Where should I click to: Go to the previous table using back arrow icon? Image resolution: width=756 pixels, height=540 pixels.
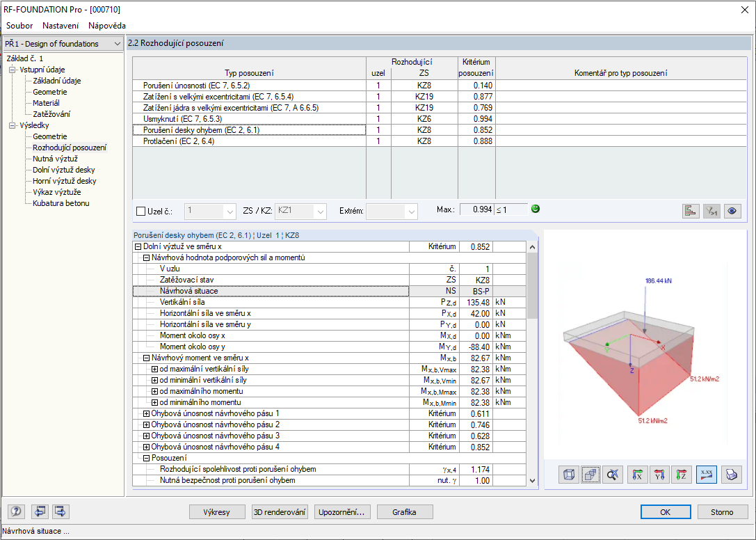tap(40, 511)
